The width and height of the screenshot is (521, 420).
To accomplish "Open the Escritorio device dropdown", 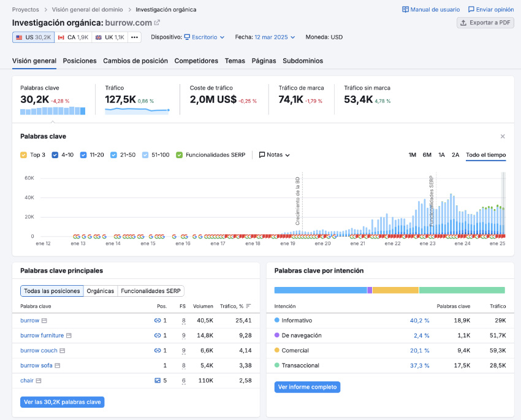I will (204, 37).
